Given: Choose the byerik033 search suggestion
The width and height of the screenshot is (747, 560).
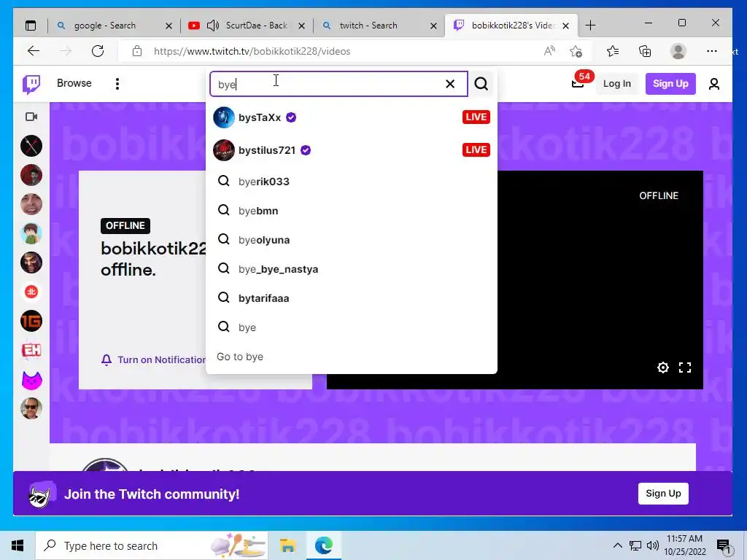Looking at the screenshot, I should tap(352, 182).
